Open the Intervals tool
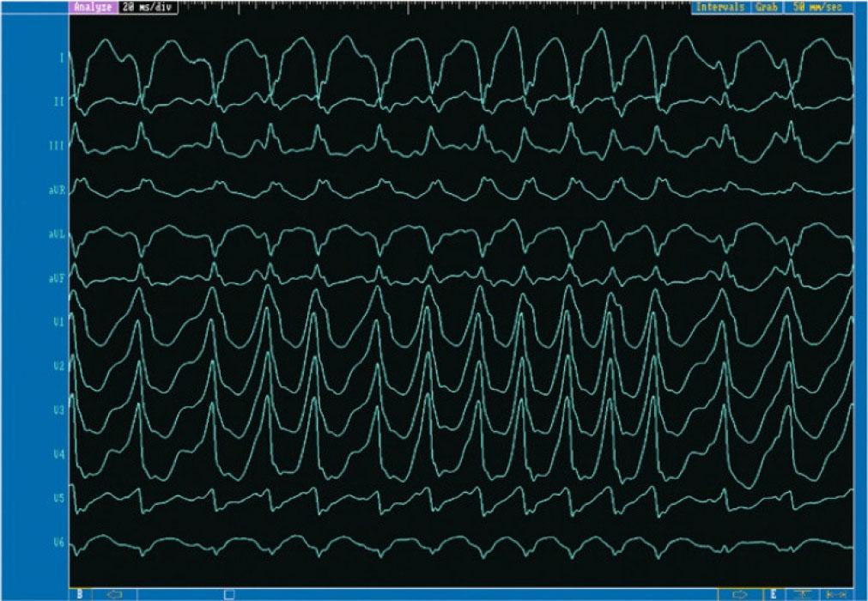This screenshot has height=601, width=868. click(719, 6)
